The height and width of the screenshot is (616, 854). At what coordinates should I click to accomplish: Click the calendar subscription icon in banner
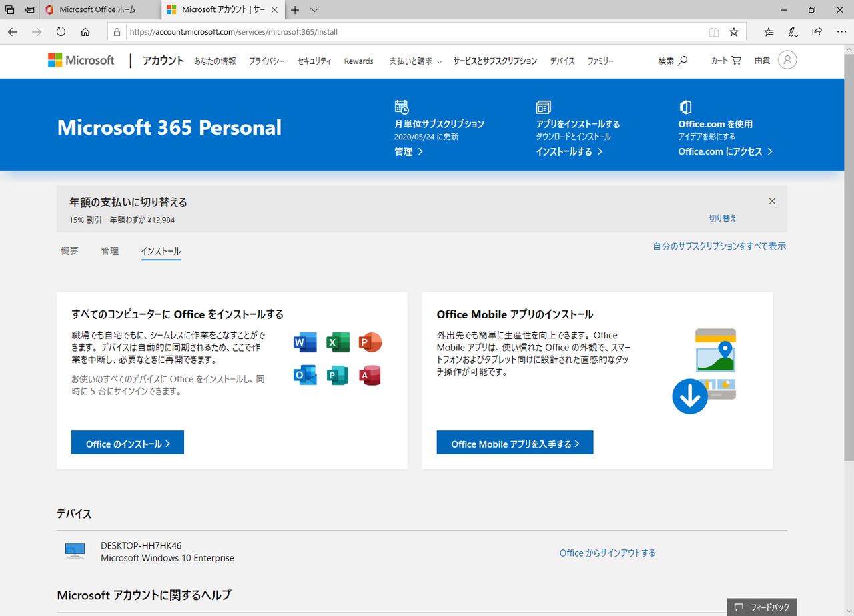point(402,107)
